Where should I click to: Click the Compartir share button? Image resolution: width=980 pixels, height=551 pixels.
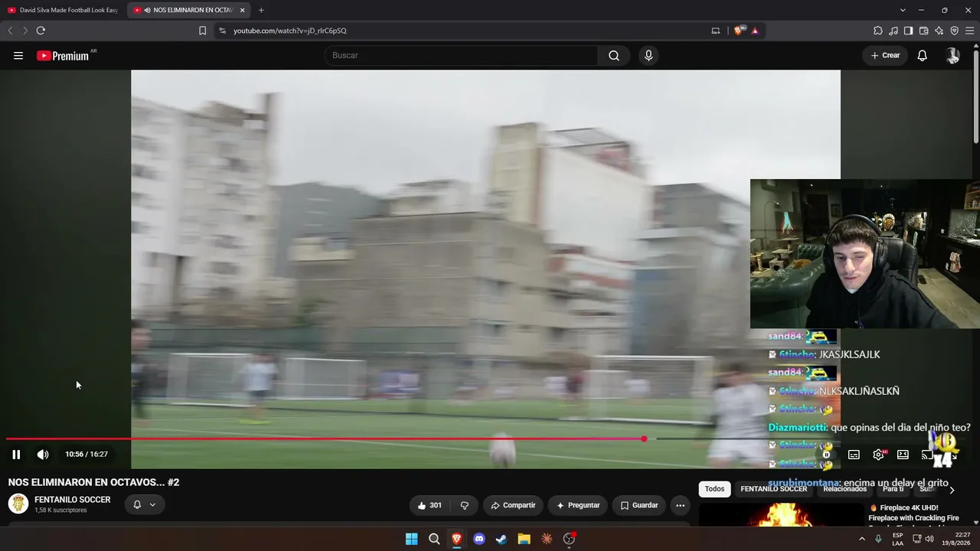513,505
